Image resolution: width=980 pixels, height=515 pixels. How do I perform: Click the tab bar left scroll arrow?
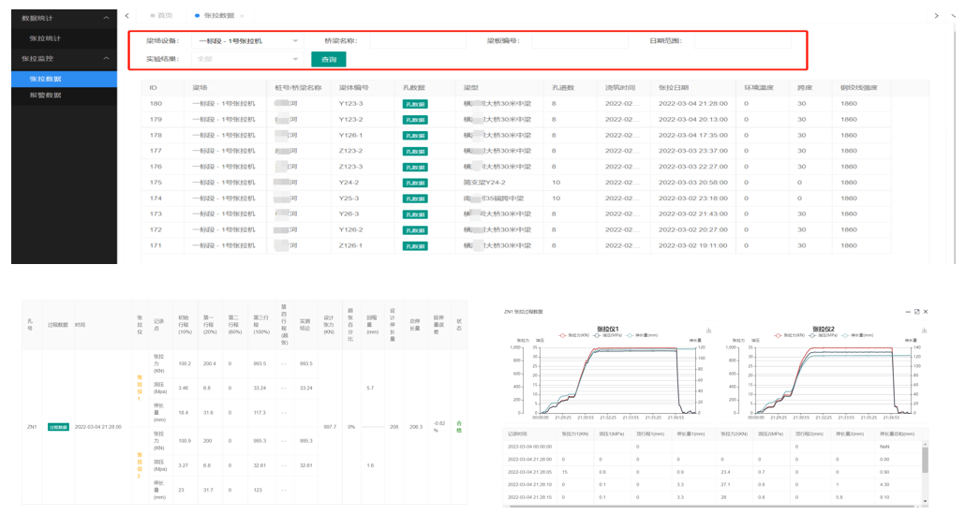point(126,16)
